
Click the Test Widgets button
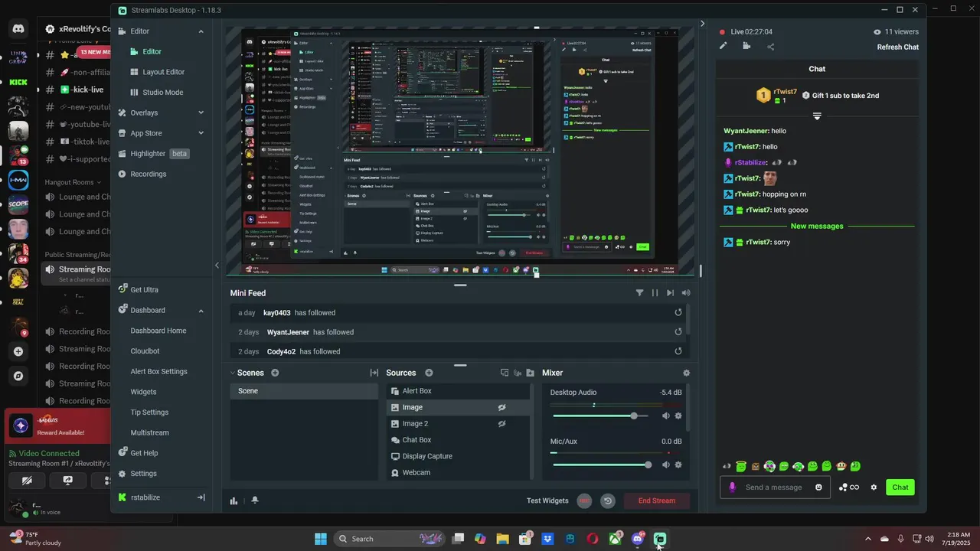tap(547, 500)
